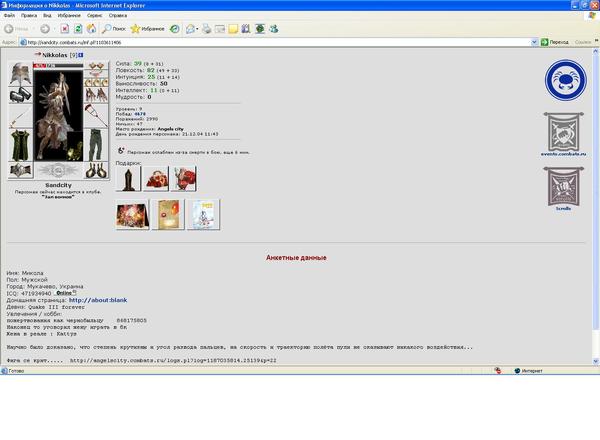Click the gloves equipment slot
The image size is (600, 440).
[x=96, y=95]
